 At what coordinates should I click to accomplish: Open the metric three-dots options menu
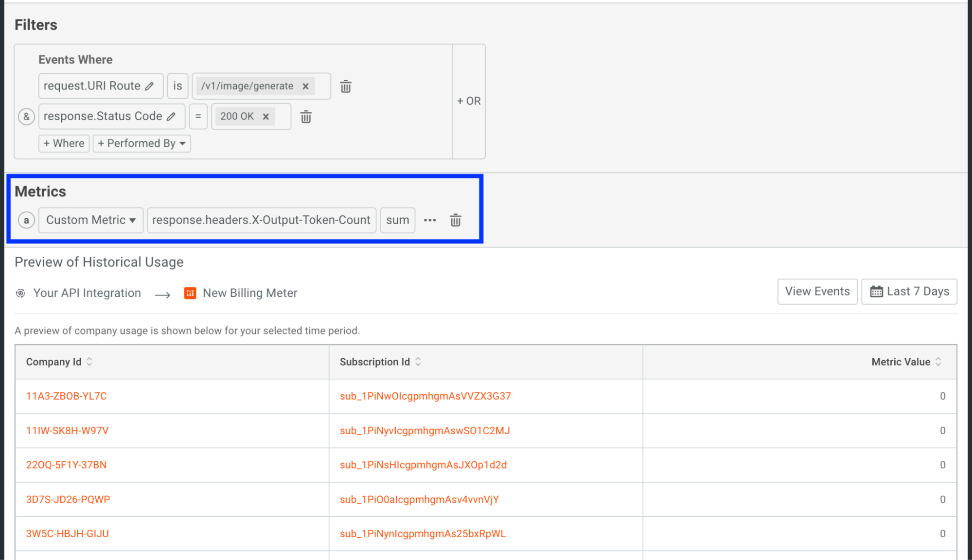tap(430, 220)
